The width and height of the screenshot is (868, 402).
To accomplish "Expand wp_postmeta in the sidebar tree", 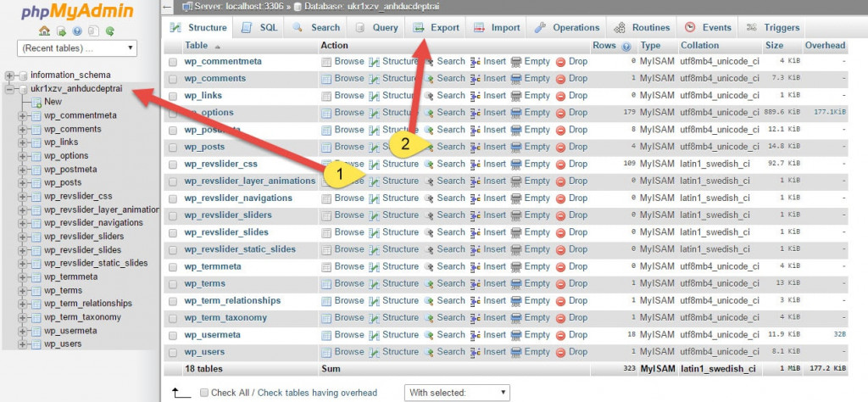I will point(23,170).
